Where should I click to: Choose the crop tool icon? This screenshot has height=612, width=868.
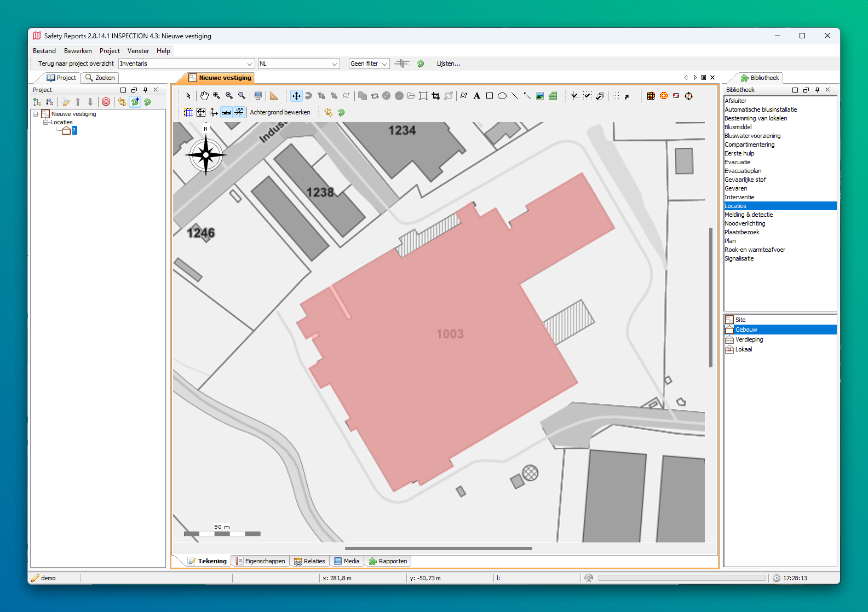tap(436, 96)
